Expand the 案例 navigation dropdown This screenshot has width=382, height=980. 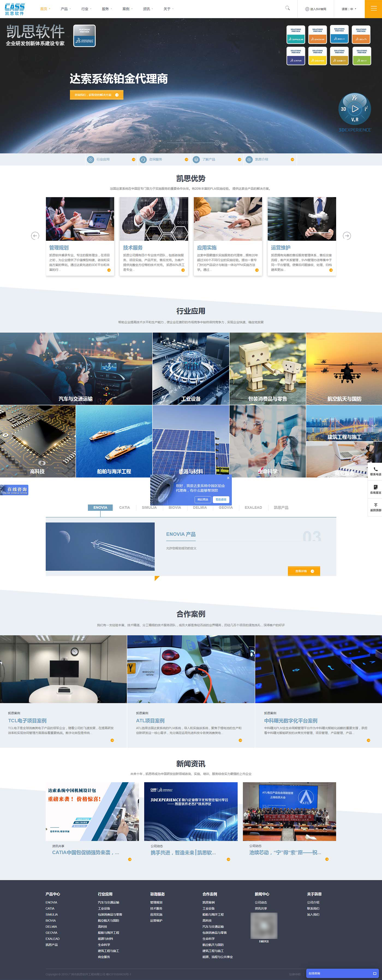point(127,9)
